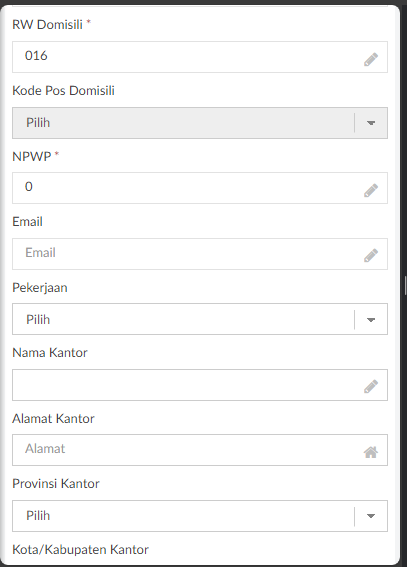
Task: Click into the Email input field
Action: (x=200, y=254)
